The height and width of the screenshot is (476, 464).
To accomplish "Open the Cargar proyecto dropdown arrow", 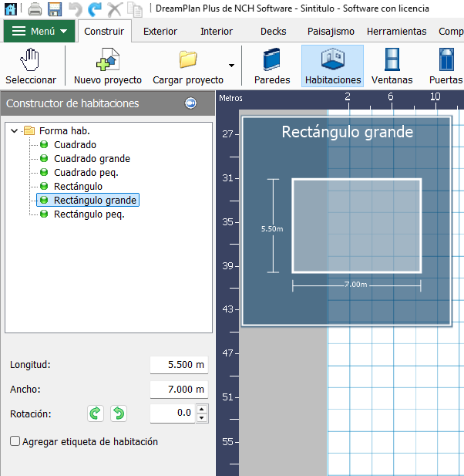I will (x=231, y=66).
